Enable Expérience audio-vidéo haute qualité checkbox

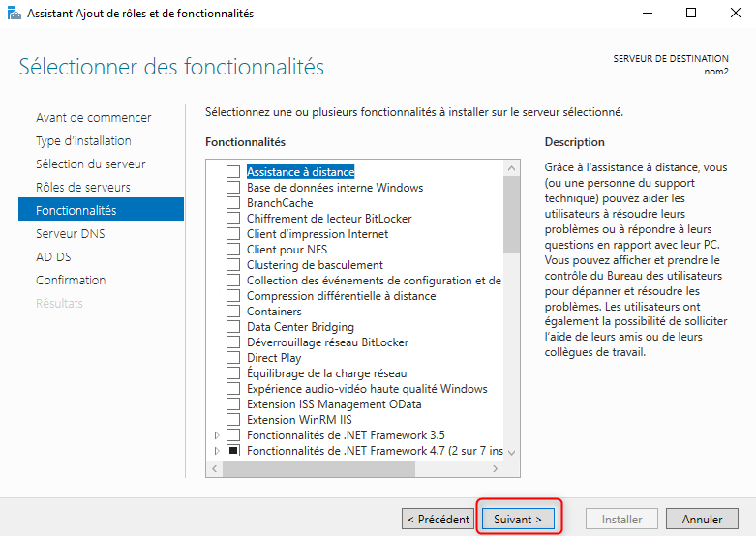coord(233,389)
